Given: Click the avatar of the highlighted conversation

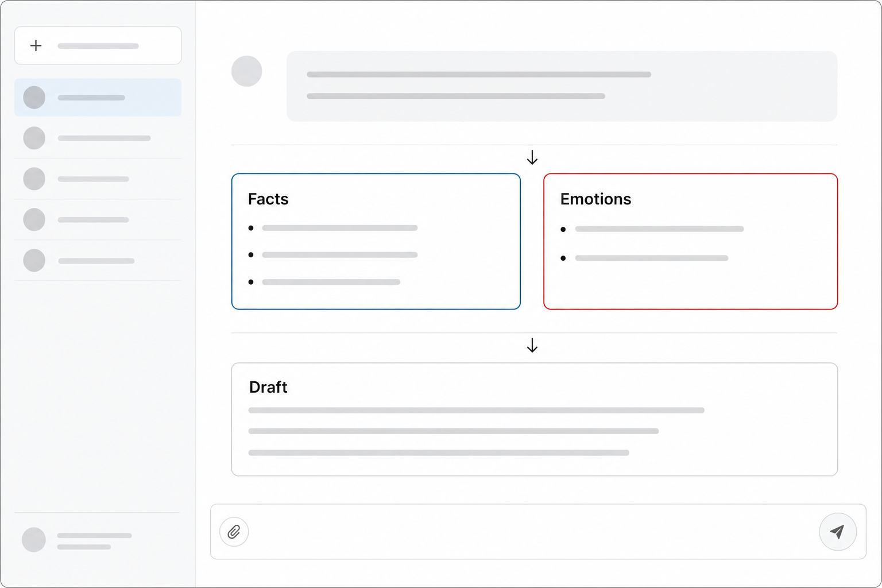Looking at the screenshot, I should coord(34,98).
